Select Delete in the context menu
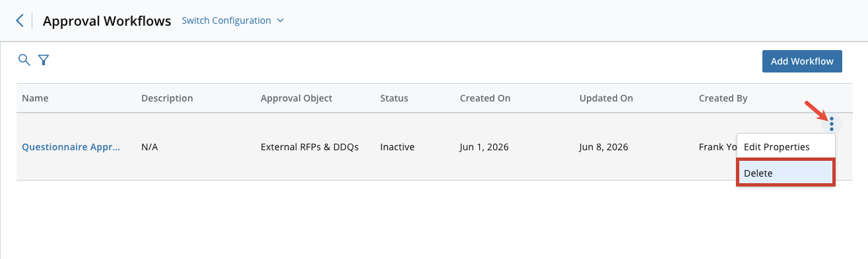Viewport: 868px width, 259px height. click(786, 173)
